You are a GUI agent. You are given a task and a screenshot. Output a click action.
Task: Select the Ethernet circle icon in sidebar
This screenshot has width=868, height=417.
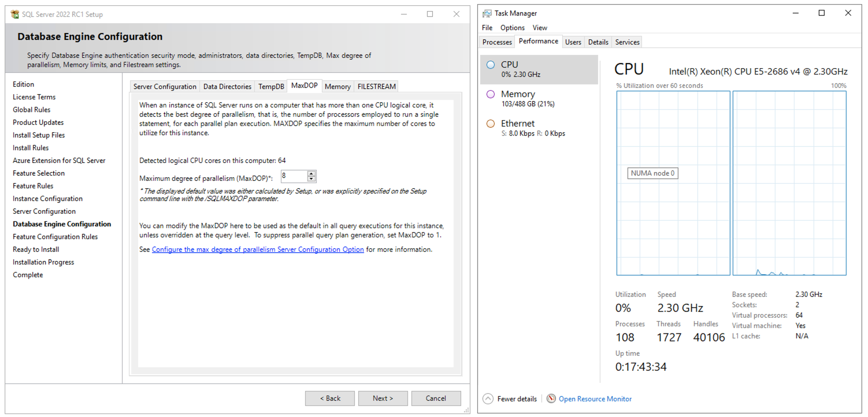pyautogui.click(x=491, y=124)
